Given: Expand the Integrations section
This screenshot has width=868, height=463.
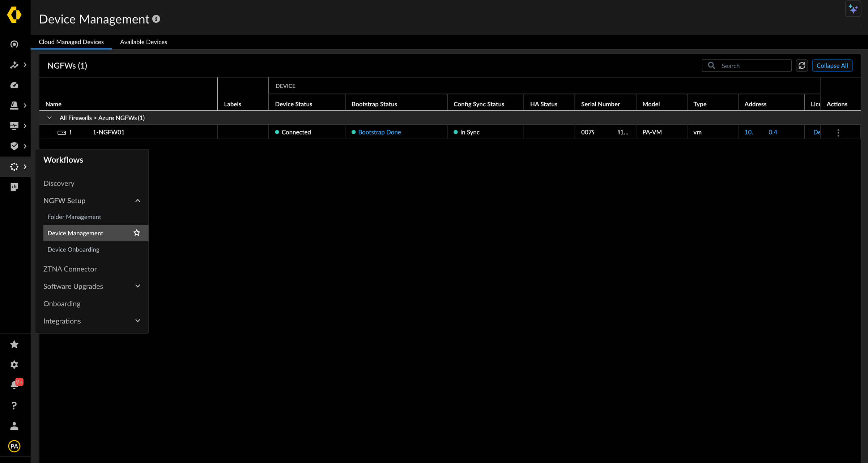Looking at the screenshot, I should [137, 321].
